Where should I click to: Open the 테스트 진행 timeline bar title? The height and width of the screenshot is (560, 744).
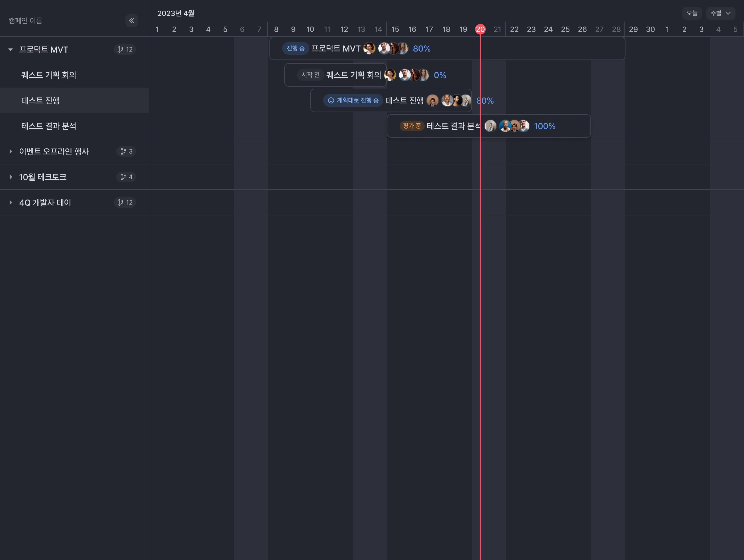[404, 100]
